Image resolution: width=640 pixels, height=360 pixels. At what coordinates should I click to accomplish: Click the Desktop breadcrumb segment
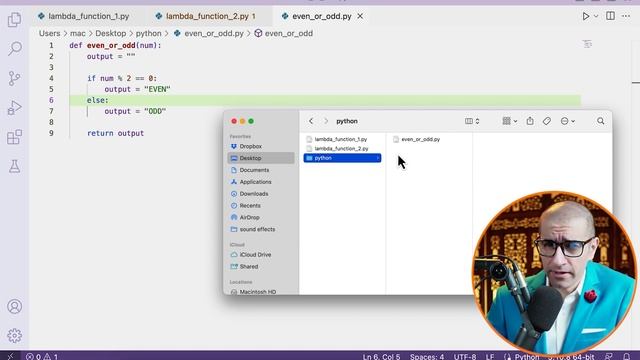(111, 33)
